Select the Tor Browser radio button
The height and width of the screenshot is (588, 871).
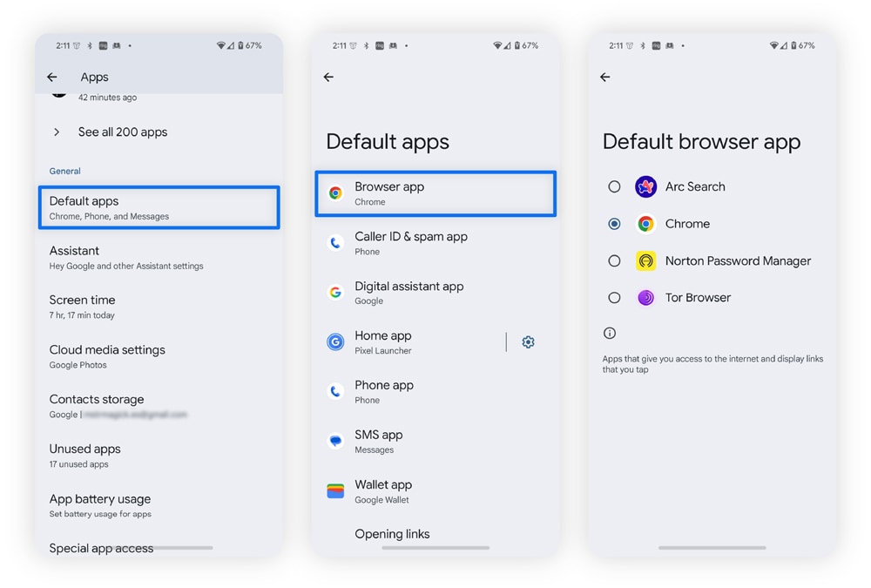pyautogui.click(x=614, y=298)
